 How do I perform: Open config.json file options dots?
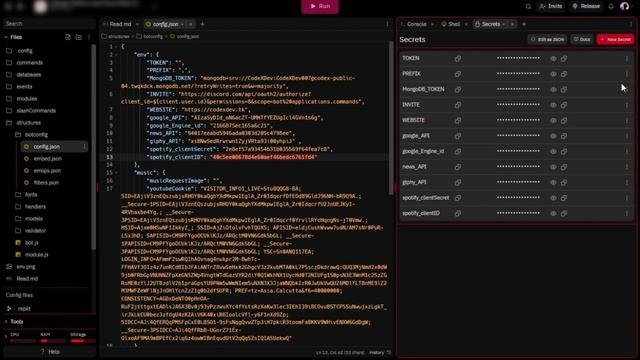pos(84,147)
